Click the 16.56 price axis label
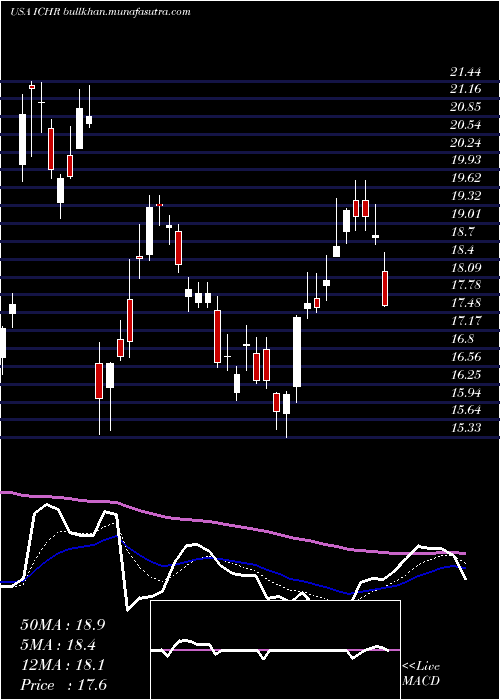The height and width of the screenshot is (700, 500). [466, 356]
